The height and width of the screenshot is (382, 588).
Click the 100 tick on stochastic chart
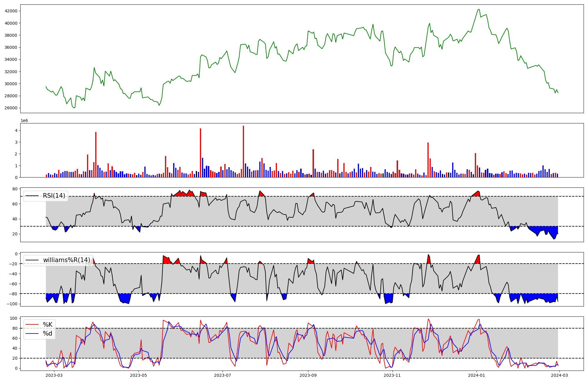tap(14, 318)
